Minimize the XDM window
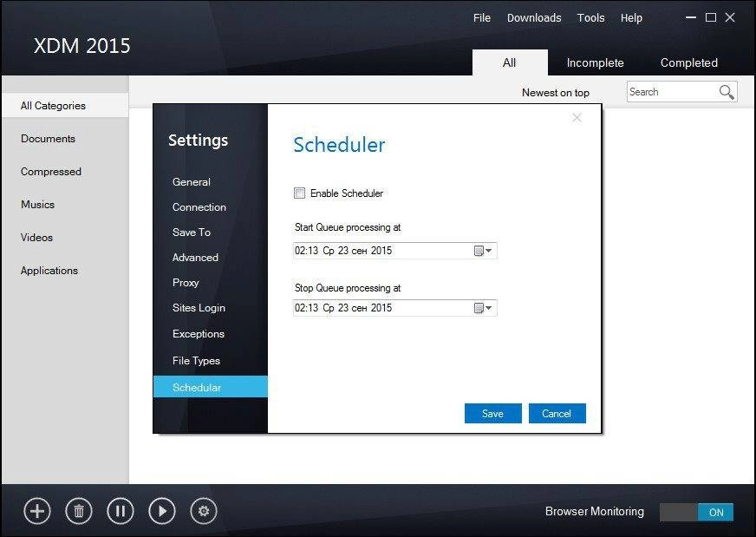This screenshot has width=756, height=537. point(691,17)
